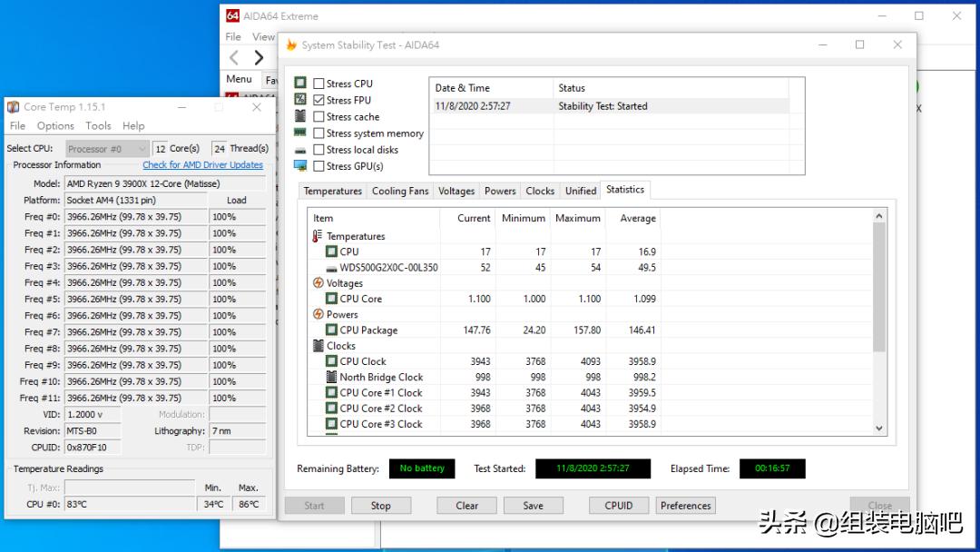Image resolution: width=980 pixels, height=552 pixels.
Task: Click the statistics list scroll up arrow
Action: (878, 216)
